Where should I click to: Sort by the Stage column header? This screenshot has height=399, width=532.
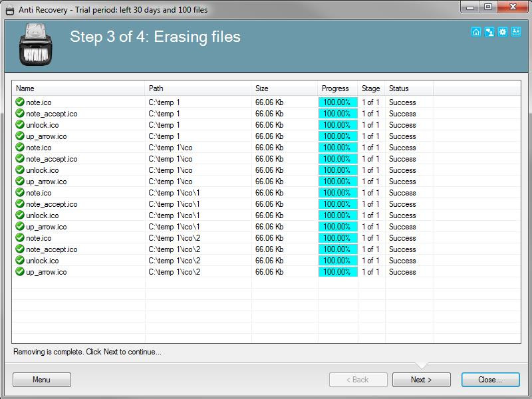pos(371,88)
